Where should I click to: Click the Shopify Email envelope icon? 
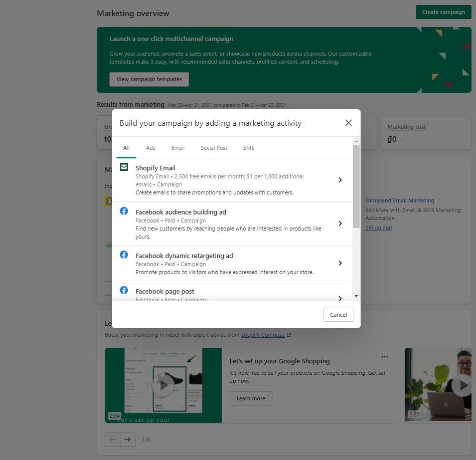click(x=124, y=167)
